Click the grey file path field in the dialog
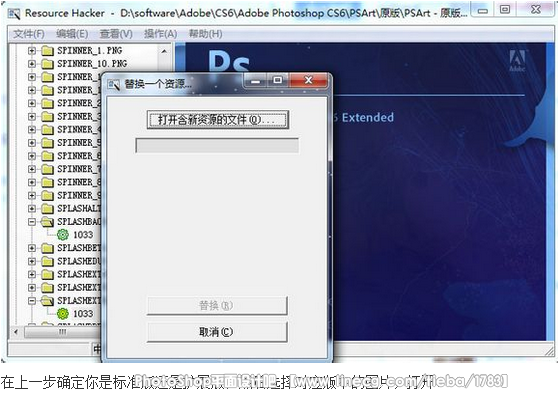The width and height of the screenshot is (558, 398). coord(217,146)
